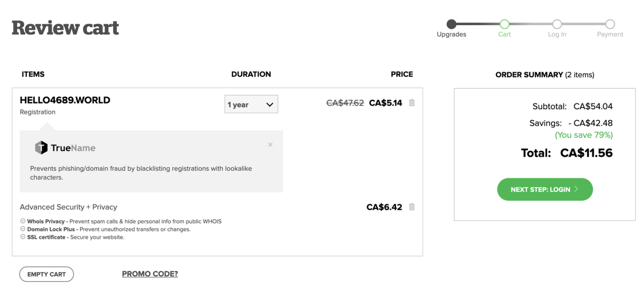Image resolution: width=644 pixels, height=289 pixels.
Task: Jump to the Log In step
Action: [557, 24]
